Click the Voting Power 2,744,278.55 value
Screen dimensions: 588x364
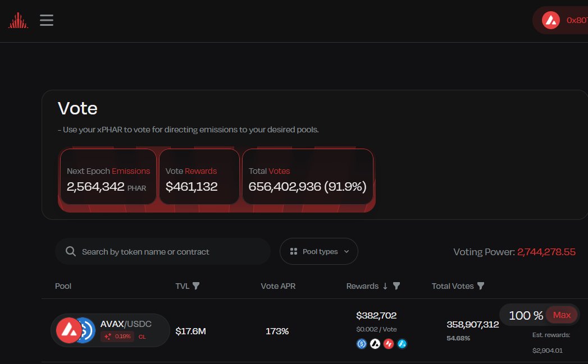point(546,252)
